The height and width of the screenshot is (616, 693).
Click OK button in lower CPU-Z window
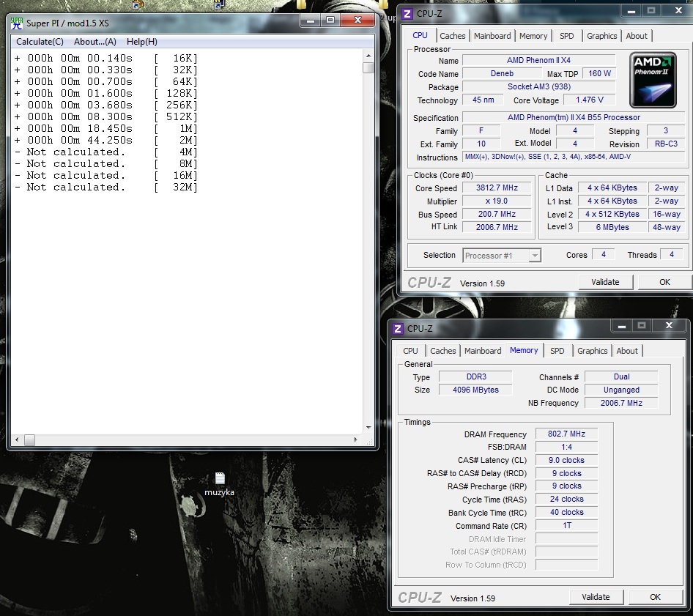(x=655, y=597)
